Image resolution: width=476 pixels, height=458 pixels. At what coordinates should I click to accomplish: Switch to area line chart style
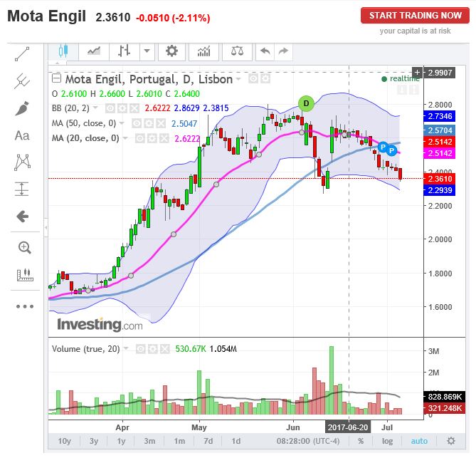tap(94, 51)
